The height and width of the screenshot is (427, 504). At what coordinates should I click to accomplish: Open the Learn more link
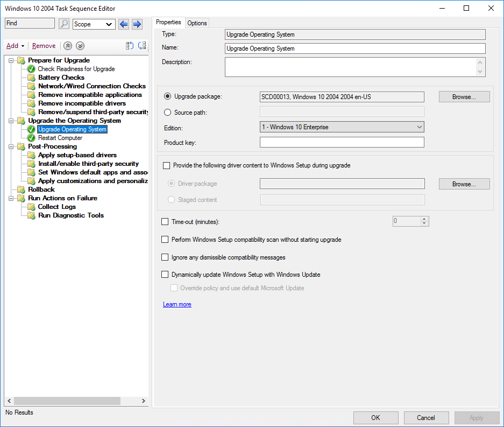(177, 304)
